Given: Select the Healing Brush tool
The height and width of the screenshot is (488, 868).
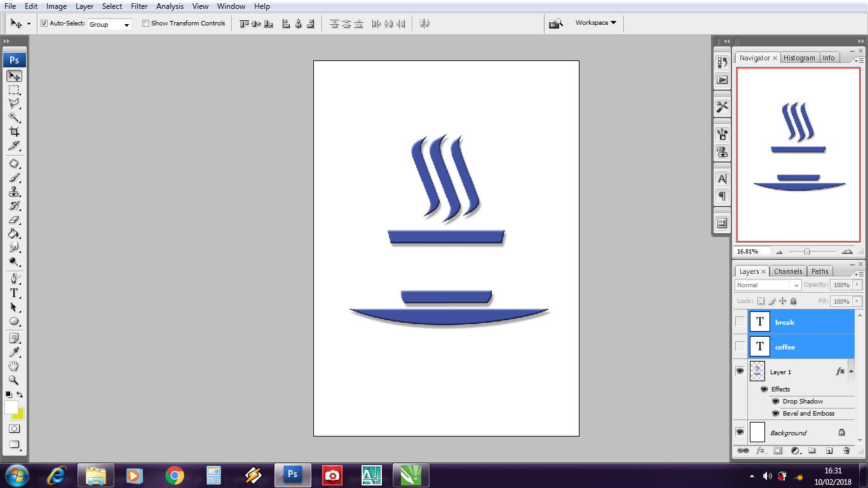Looking at the screenshot, I should point(14,164).
